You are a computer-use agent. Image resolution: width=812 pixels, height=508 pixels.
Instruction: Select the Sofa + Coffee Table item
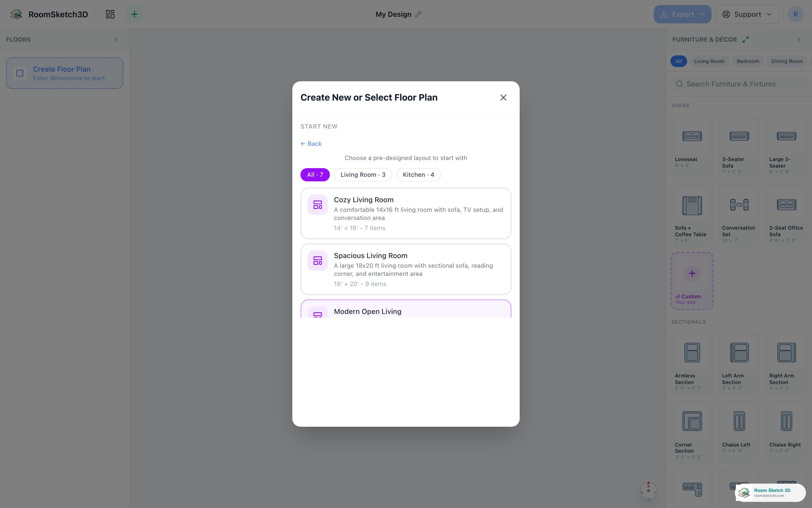[692, 215]
